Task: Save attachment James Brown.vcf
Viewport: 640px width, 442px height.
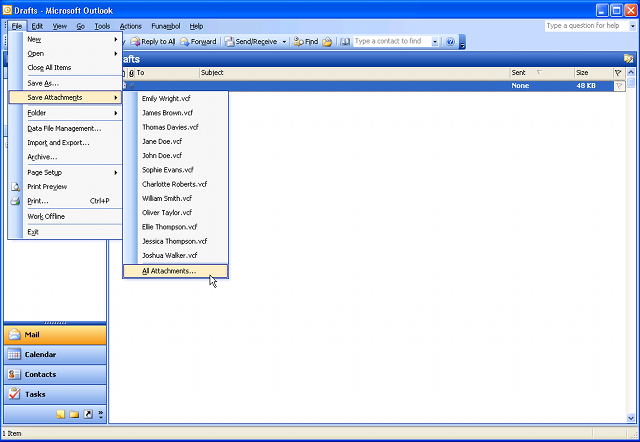Action: (x=176, y=113)
